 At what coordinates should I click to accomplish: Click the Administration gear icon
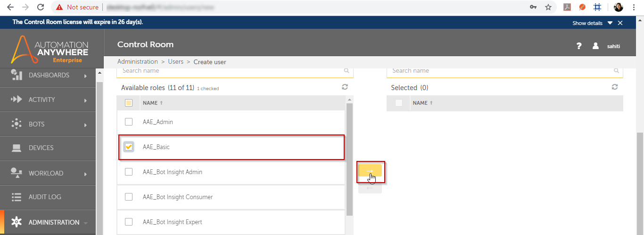coord(17,222)
